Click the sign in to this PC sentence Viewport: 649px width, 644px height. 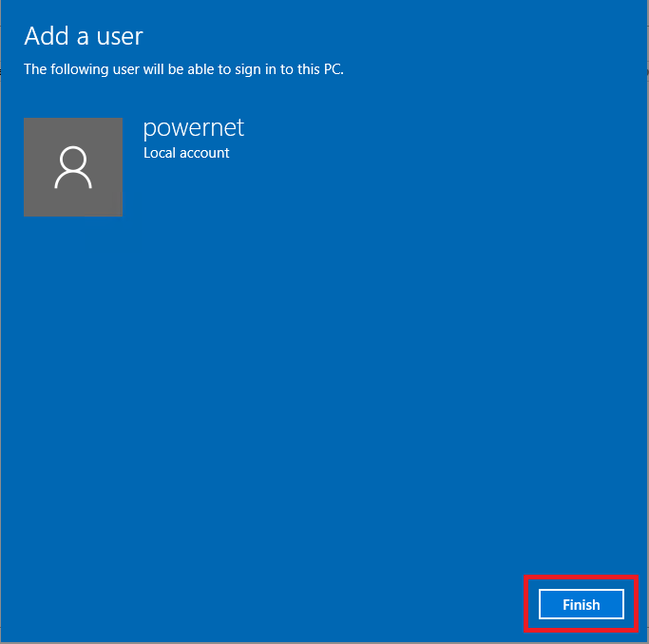183,69
